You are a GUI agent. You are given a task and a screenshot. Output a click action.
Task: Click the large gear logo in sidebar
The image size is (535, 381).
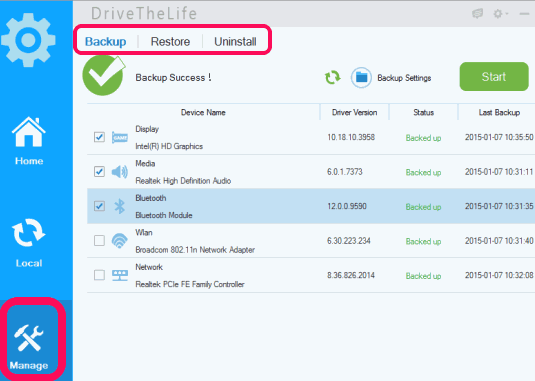[28, 40]
